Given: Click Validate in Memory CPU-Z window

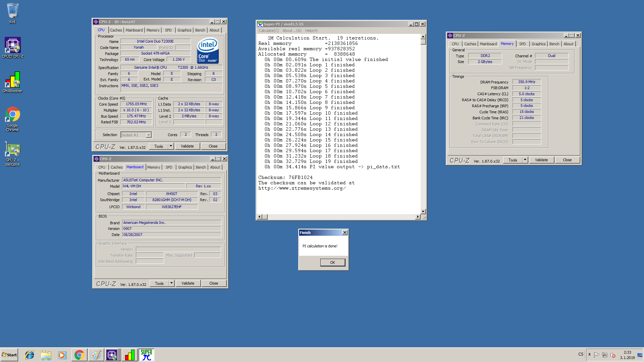Looking at the screenshot, I should tap(541, 160).
